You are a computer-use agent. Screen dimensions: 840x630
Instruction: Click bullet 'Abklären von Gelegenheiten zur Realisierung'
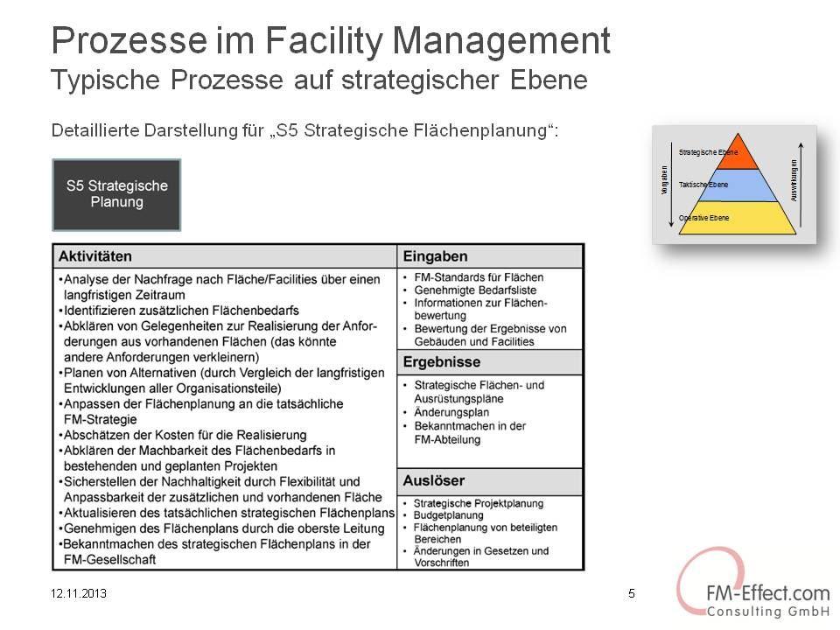pos(218,342)
